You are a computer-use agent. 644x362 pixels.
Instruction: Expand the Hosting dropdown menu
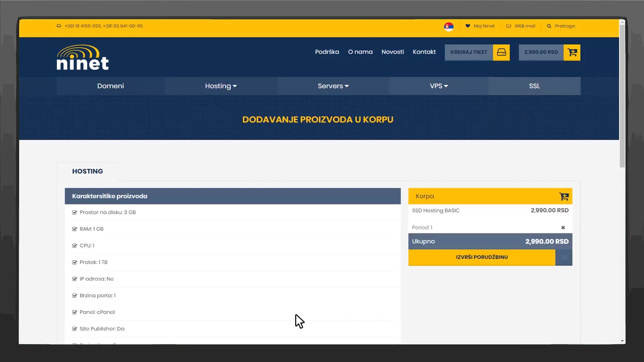point(221,86)
